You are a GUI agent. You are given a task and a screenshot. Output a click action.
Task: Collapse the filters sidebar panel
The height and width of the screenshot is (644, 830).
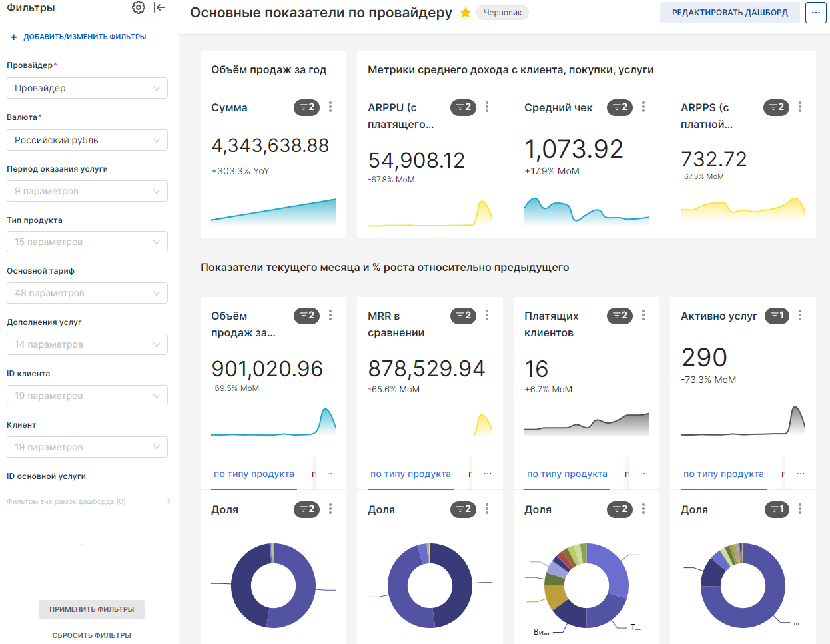pos(159,7)
